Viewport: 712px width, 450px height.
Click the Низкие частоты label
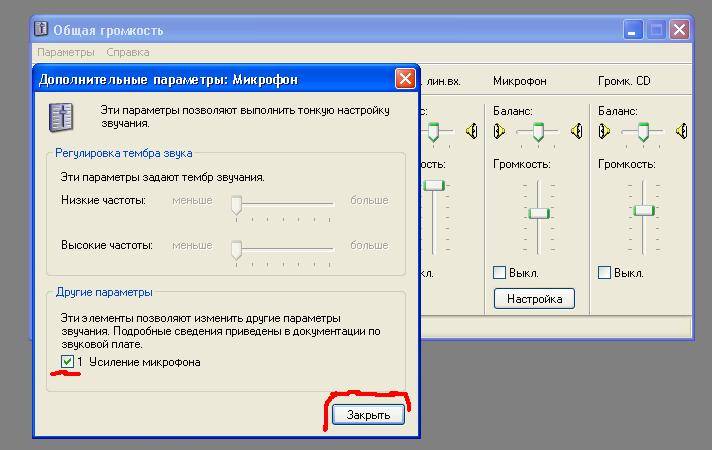click(103, 200)
